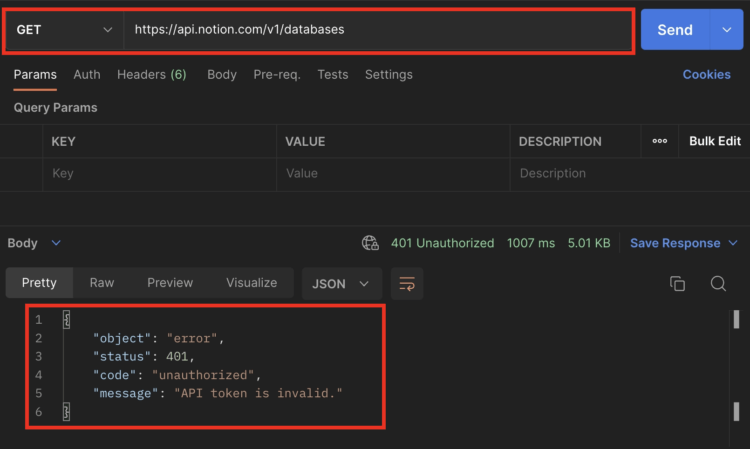Toggle line wrap icon in response toolbar
Image resolution: width=750 pixels, height=449 pixels.
(x=406, y=284)
